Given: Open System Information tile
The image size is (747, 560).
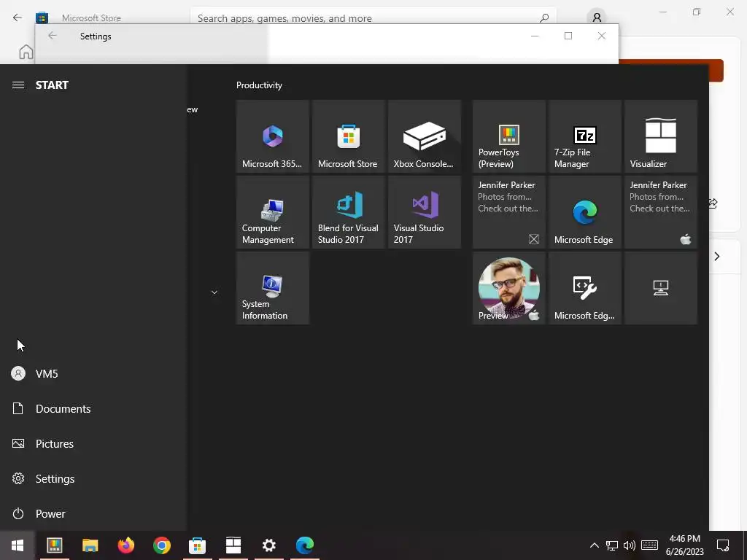Looking at the screenshot, I should 273,288.
